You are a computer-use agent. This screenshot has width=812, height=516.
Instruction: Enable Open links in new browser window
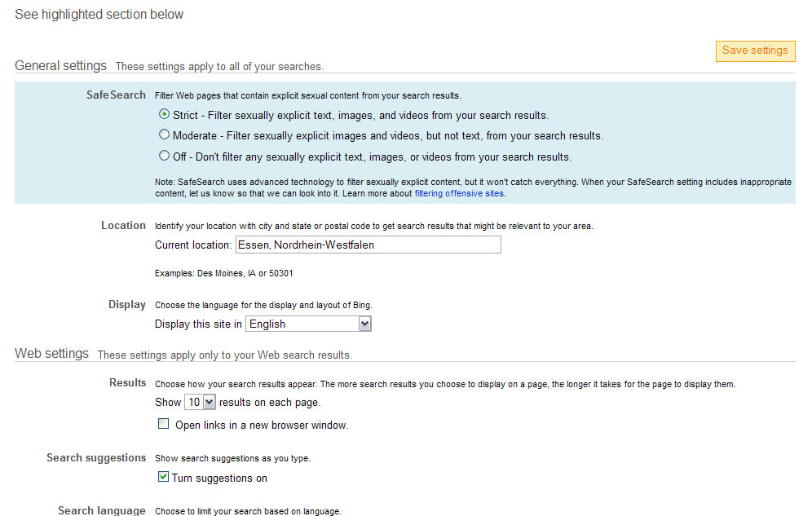coord(164,424)
